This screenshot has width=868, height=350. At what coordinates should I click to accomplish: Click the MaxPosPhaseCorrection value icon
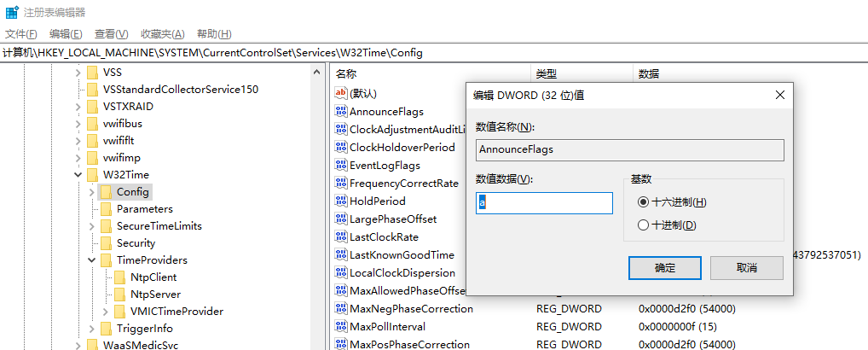[341, 344]
